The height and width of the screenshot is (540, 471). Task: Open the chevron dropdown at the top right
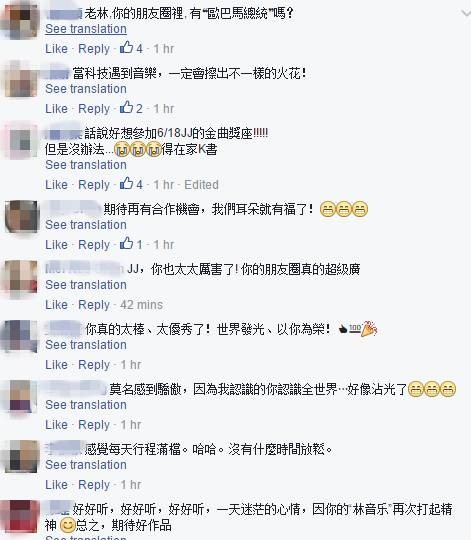pyautogui.click(x=466, y=13)
